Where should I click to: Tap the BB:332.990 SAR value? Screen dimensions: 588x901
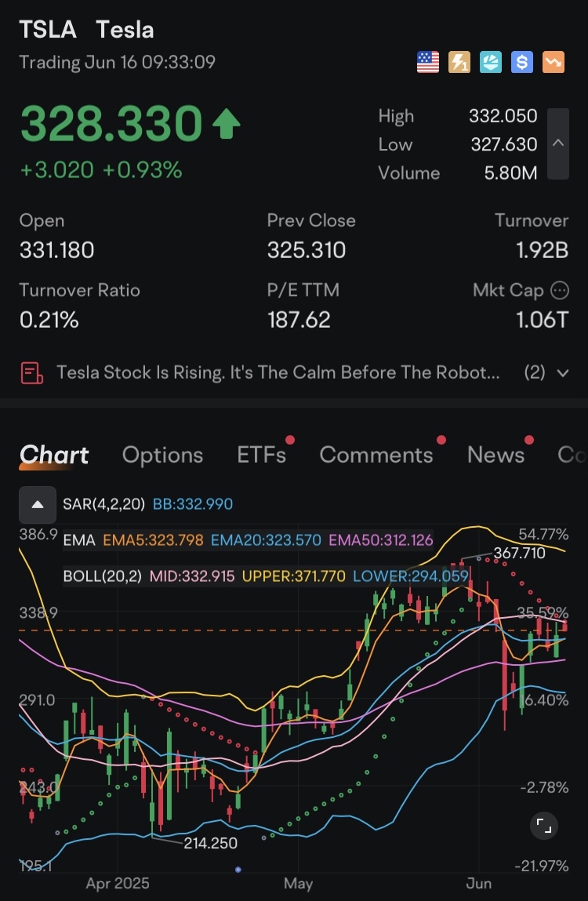pos(193,504)
